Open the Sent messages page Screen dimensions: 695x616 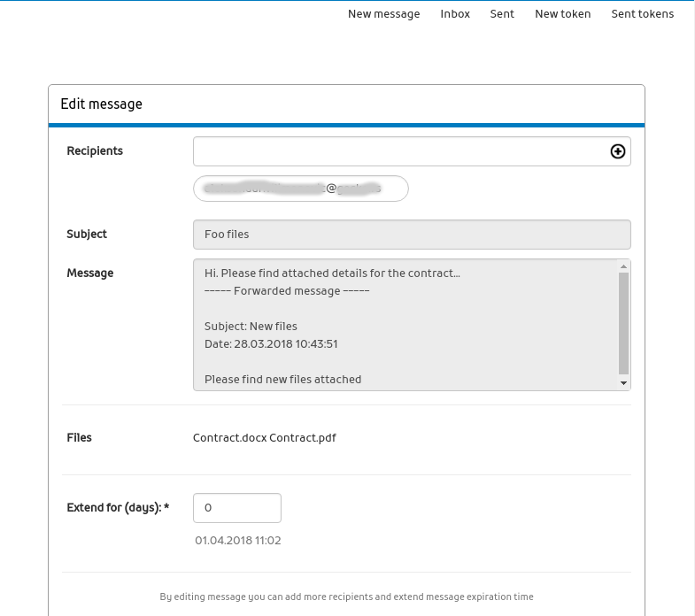point(502,14)
